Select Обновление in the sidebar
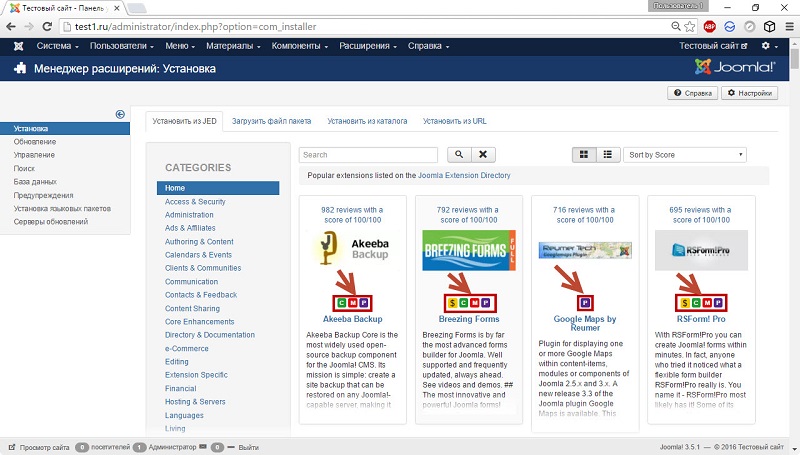800x455 pixels. (35, 142)
